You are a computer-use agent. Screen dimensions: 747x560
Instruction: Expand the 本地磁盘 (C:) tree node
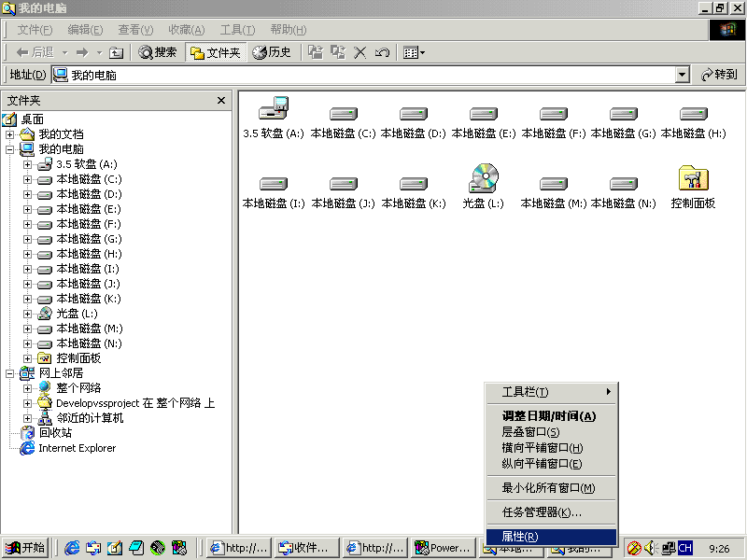(x=28, y=179)
